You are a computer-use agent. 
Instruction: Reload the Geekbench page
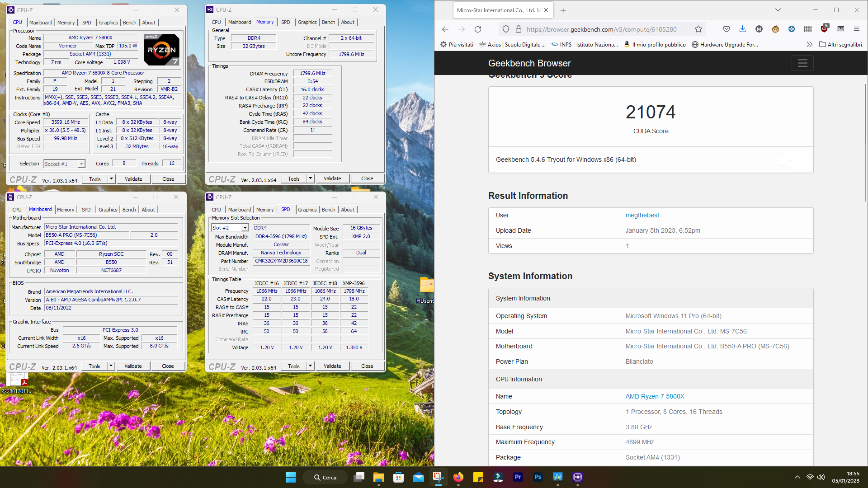(478, 29)
